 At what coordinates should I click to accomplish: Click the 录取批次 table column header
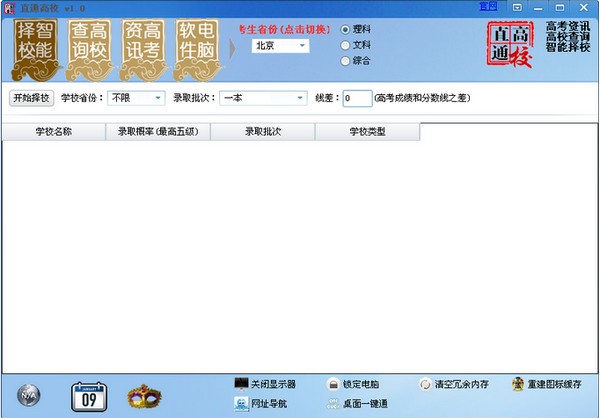263,132
